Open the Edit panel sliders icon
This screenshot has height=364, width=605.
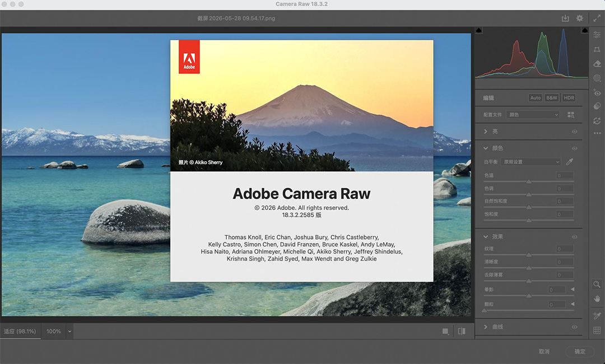pos(597,35)
